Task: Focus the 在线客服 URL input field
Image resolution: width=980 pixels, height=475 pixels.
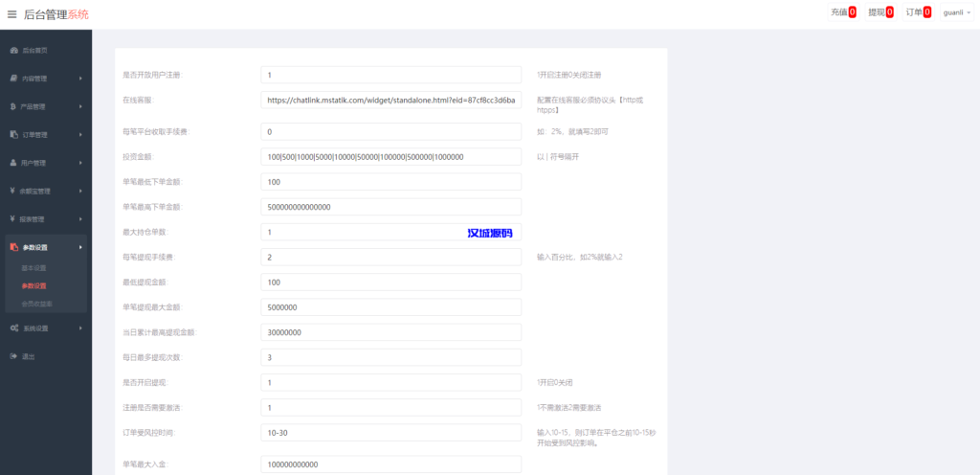Action: point(390,100)
